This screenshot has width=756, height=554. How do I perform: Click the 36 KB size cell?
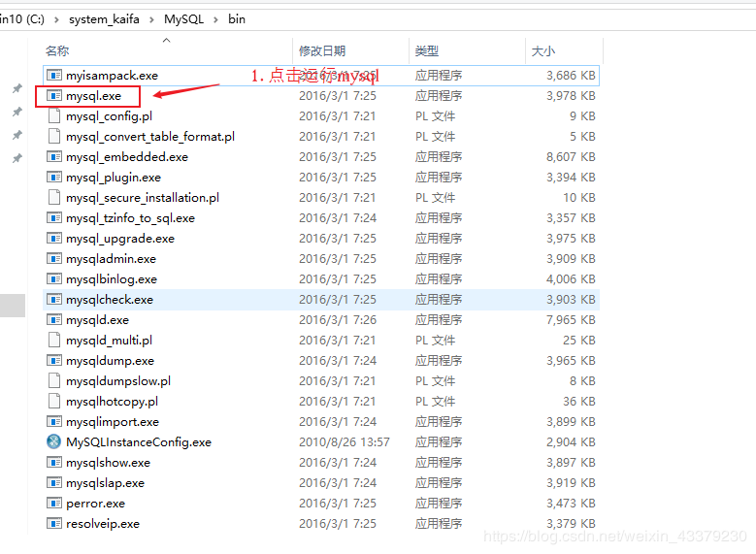tap(579, 401)
